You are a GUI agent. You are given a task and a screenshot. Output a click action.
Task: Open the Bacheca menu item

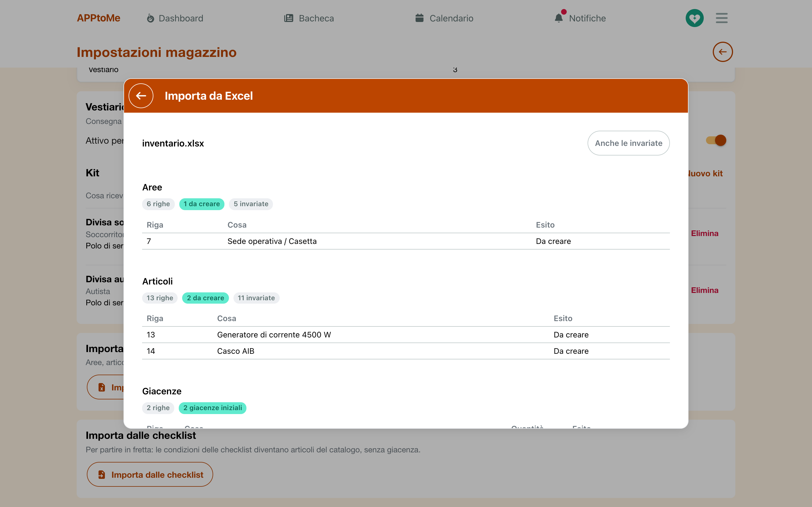tap(309, 18)
